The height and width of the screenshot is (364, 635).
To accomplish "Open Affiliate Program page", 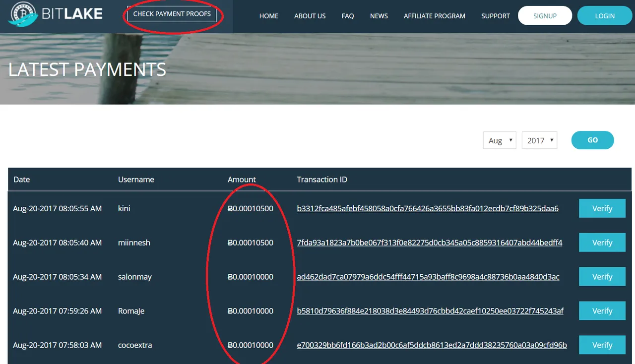I will (x=435, y=16).
